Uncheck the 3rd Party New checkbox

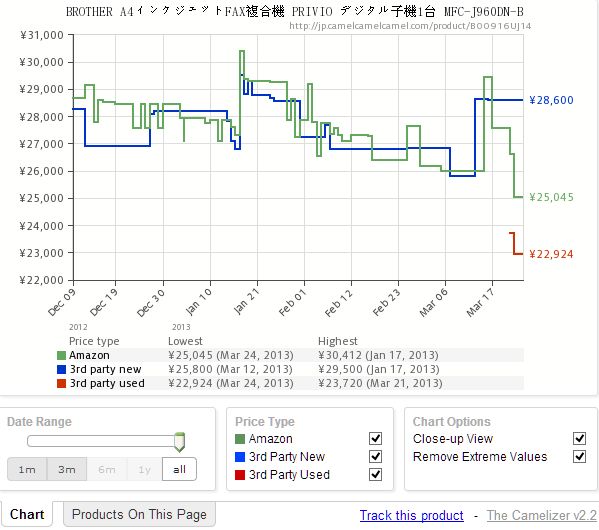[x=375, y=456]
